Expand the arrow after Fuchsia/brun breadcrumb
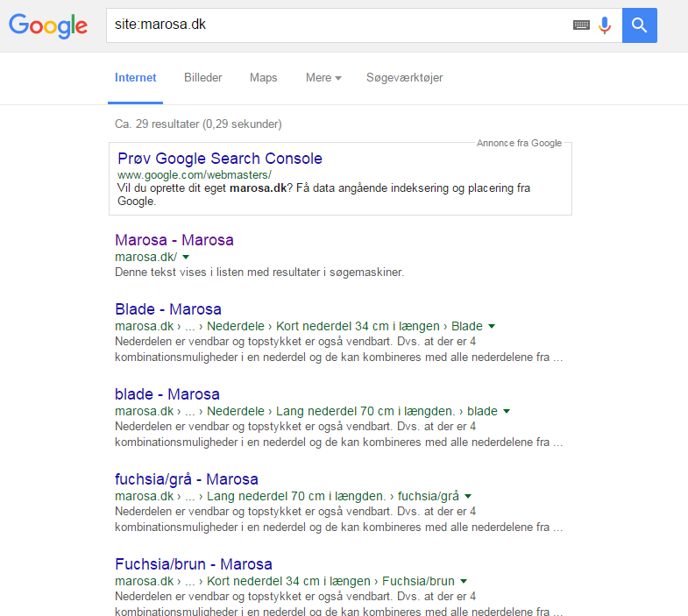Viewport: 688px width, 616px height. (x=464, y=581)
